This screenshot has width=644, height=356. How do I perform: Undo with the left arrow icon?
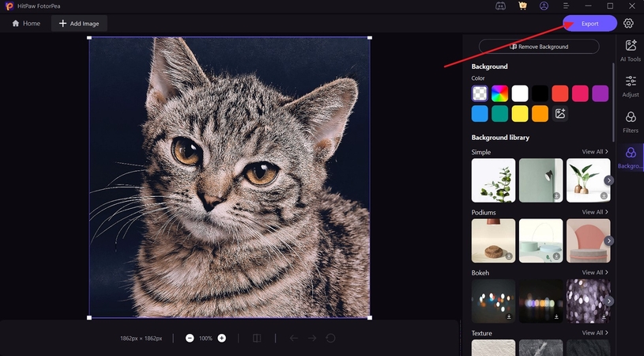click(x=294, y=339)
